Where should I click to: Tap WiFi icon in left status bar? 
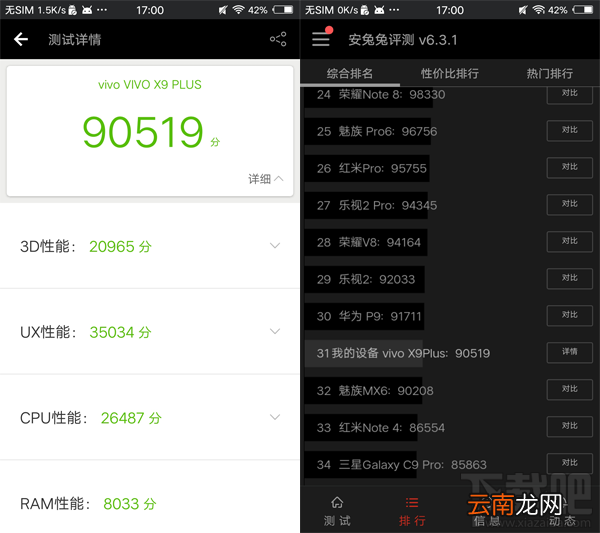pyautogui.click(x=239, y=10)
